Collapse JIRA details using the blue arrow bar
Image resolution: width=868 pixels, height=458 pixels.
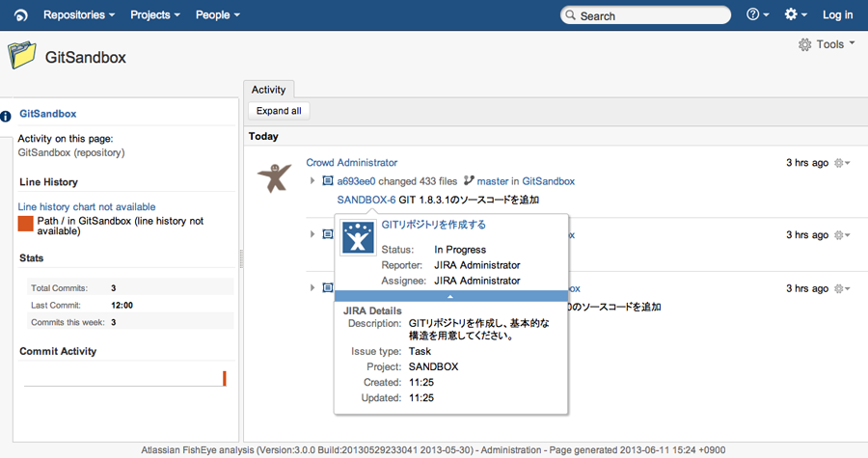coord(450,296)
